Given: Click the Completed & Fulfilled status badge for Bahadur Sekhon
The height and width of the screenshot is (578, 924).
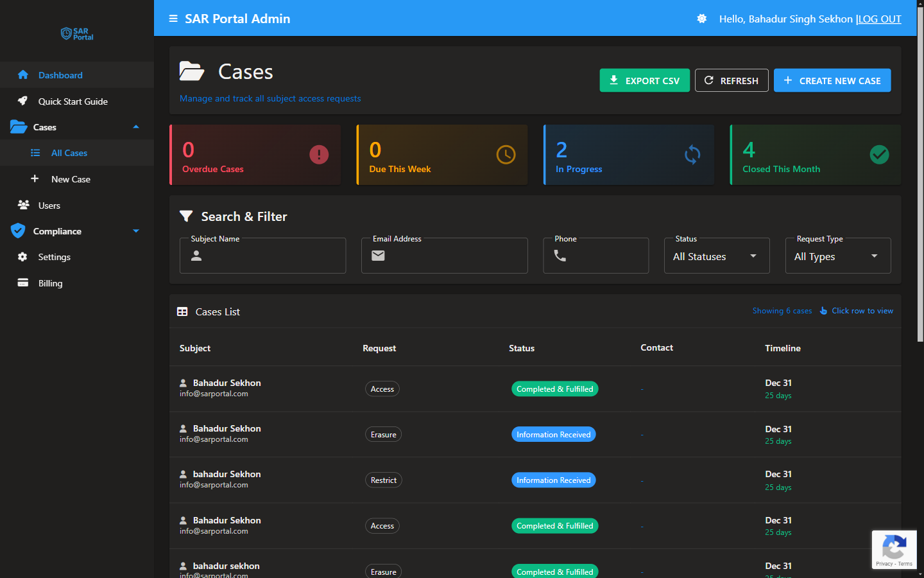Looking at the screenshot, I should [554, 389].
